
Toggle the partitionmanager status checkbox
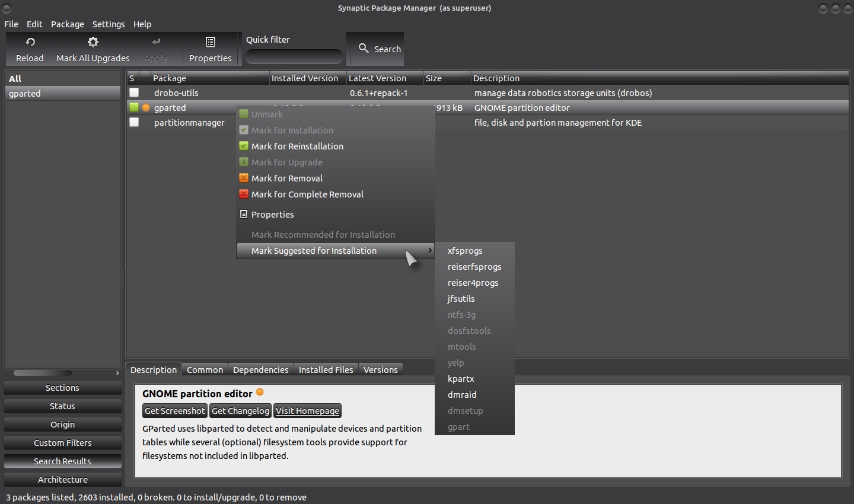pos(134,122)
